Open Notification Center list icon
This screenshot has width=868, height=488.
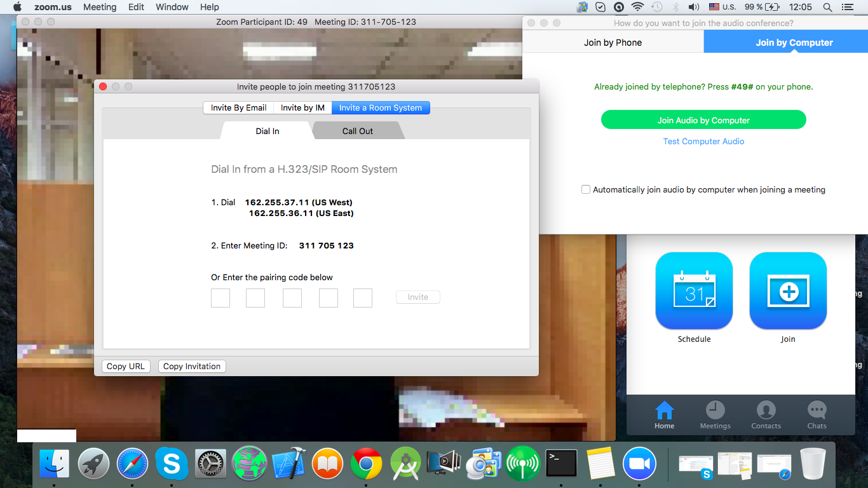[847, 7]
